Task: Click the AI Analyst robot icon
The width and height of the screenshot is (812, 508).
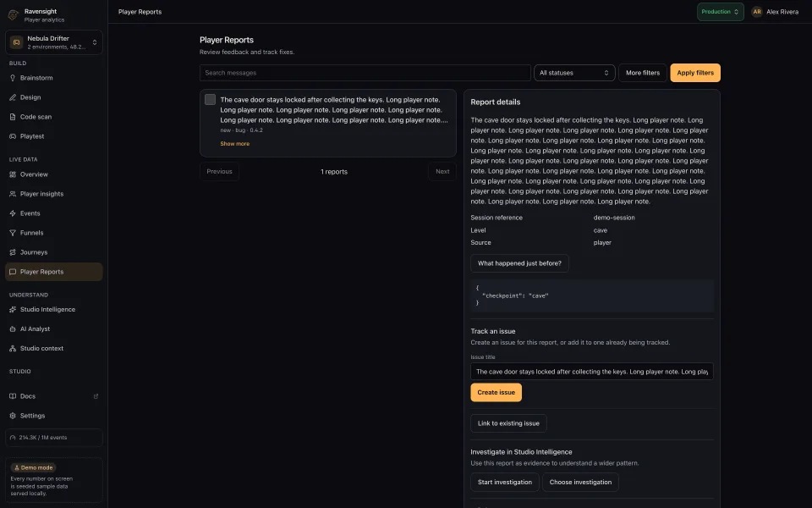Action: pos(13,329)
